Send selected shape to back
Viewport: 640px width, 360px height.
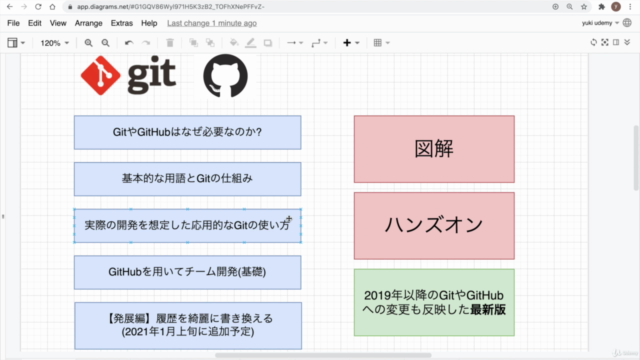(x=210, y=43)
